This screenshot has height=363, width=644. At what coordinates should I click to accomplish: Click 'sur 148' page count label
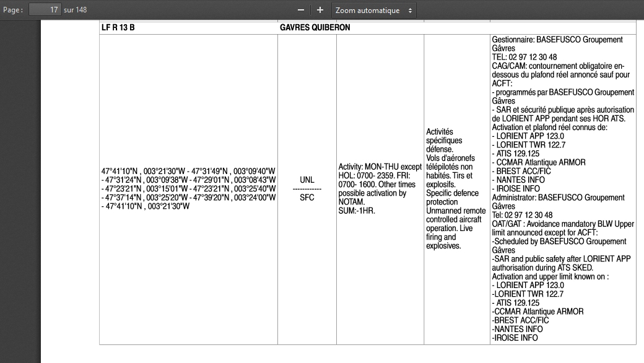[75, 10]
